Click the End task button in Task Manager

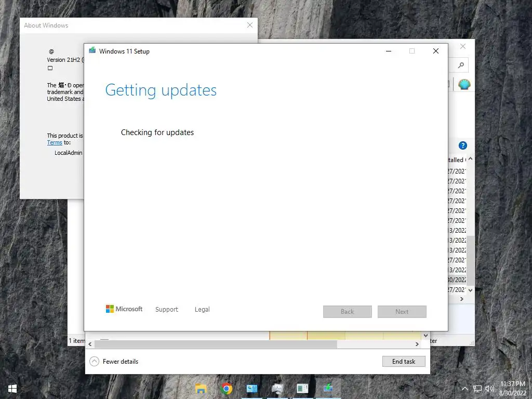(404, 362)
